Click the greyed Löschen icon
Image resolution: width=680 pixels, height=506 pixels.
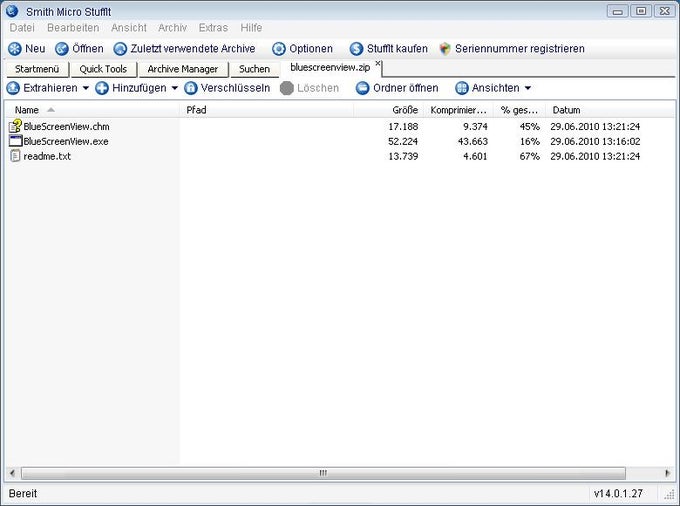pyautogui.click(x=287, y=88)
